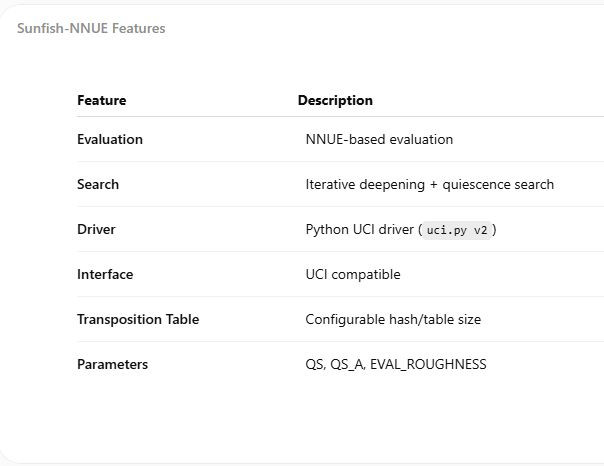Click the word Table in Transposition Table
The image size is (604, 466).
(182, 319)
